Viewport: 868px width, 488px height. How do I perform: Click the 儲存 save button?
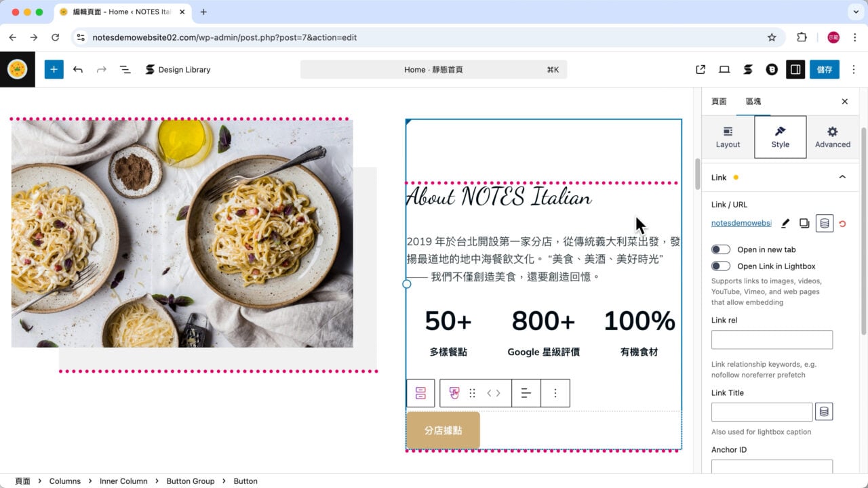[x=825, y=69]
